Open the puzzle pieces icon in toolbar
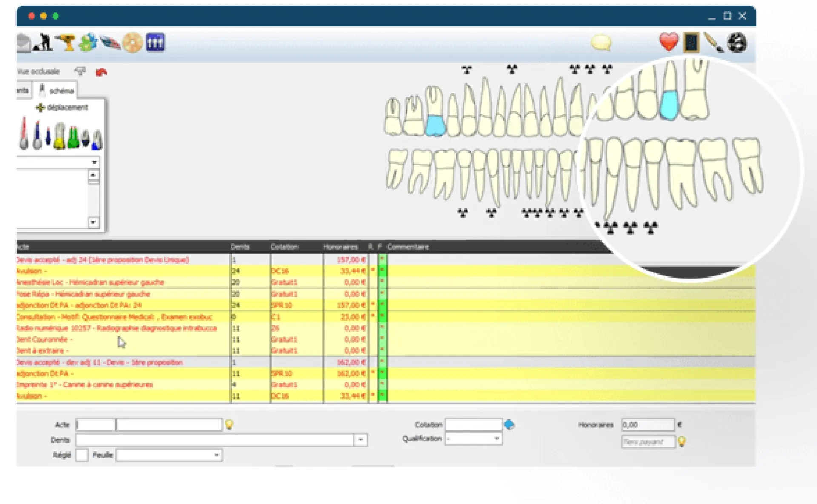 [88, 43]
